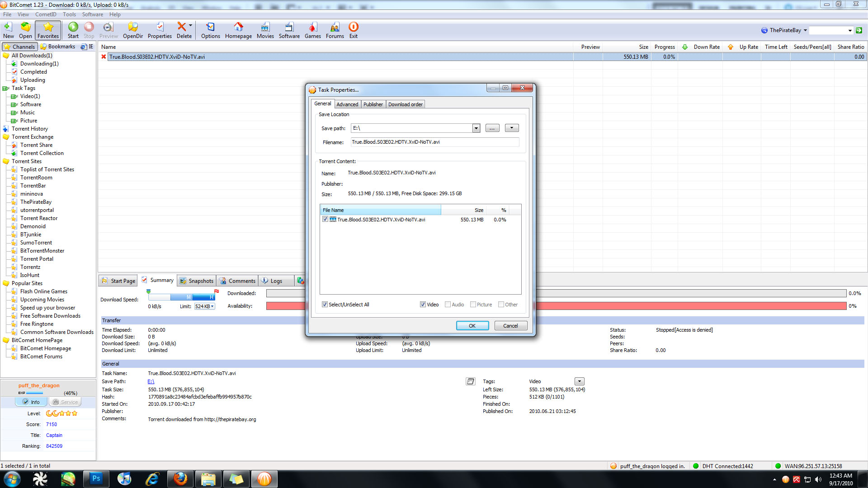Image resolution: width=868 pixels, height=488 pixels.
Task: Switch to Publisher tab in Task Properties
Action: pos(373,104)
